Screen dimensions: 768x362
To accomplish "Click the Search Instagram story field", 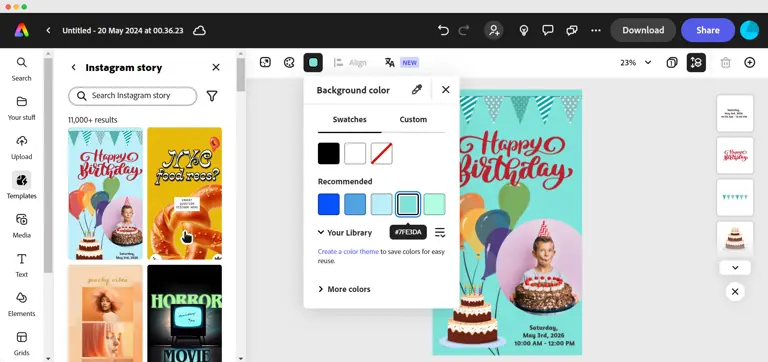I will [133, 96].
